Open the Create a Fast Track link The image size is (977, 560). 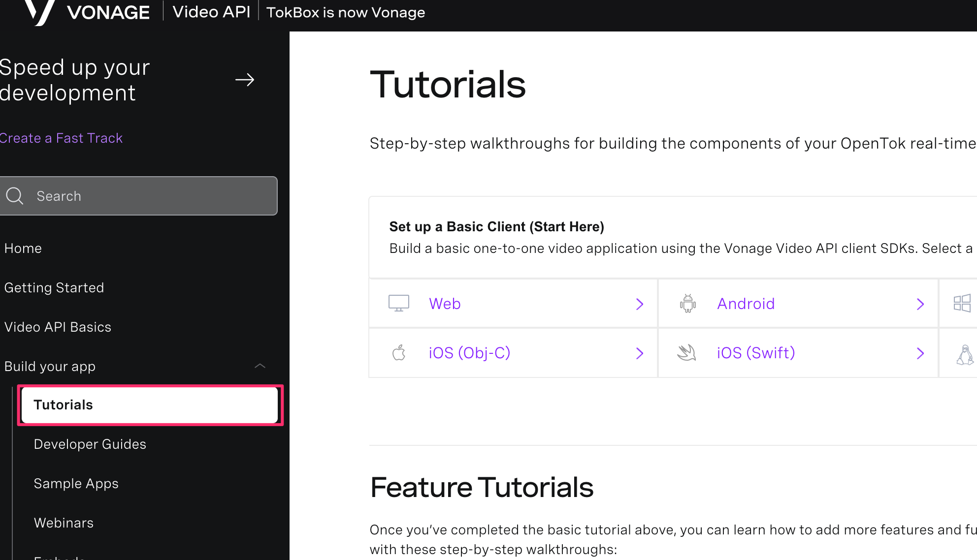61,138
